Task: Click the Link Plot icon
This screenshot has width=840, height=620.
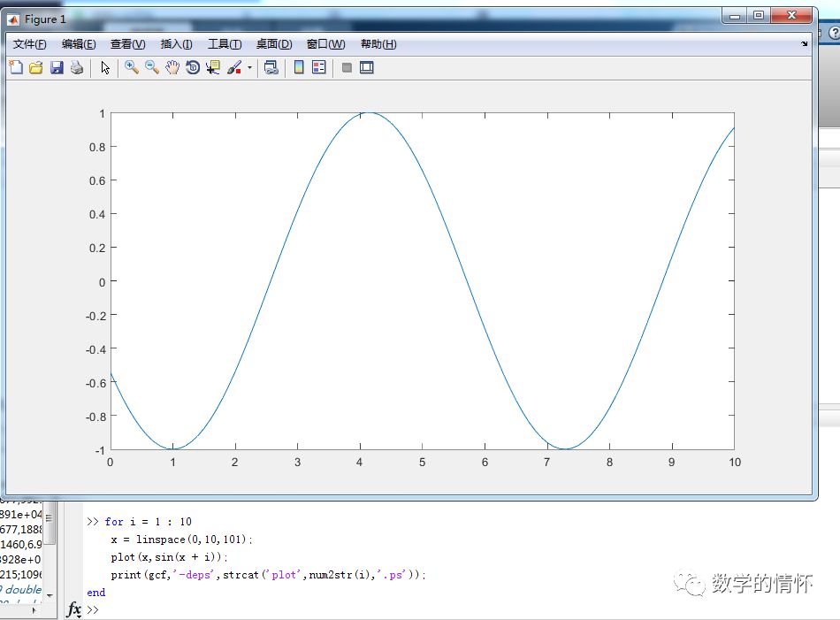Action: (x=271, y=67)
